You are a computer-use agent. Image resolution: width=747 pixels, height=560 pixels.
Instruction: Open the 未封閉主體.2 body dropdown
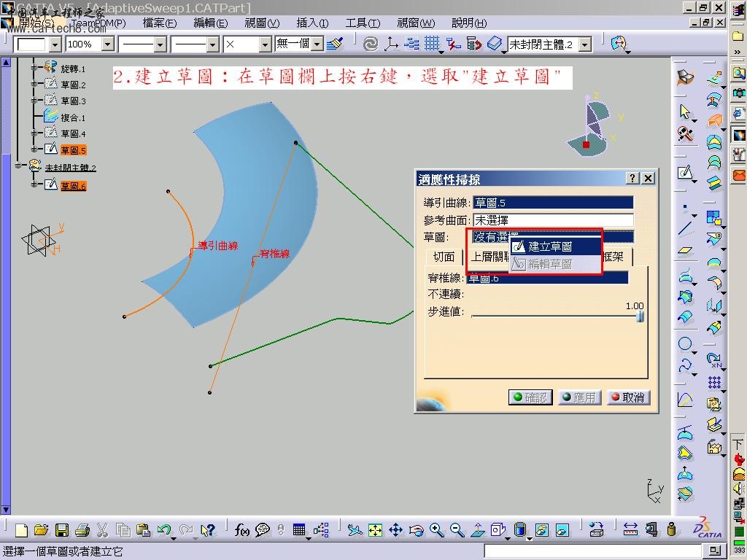pyautogui.click(x=586, y=44)
